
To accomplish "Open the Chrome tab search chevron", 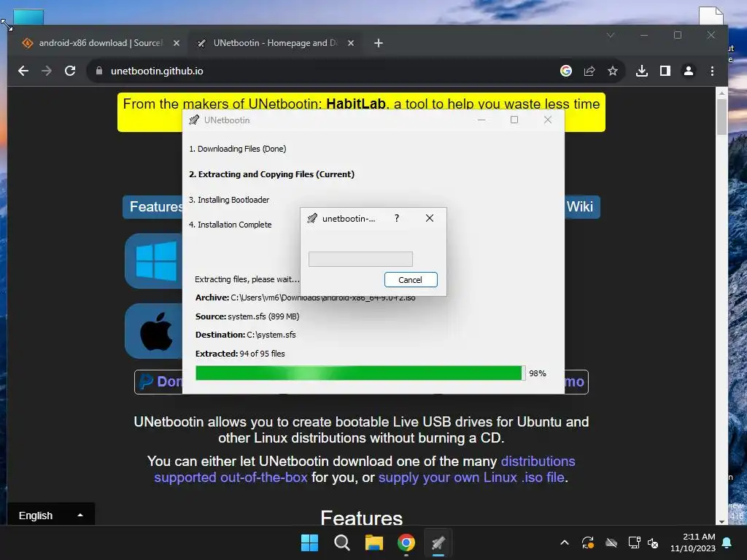I will (x=611, y=35).
